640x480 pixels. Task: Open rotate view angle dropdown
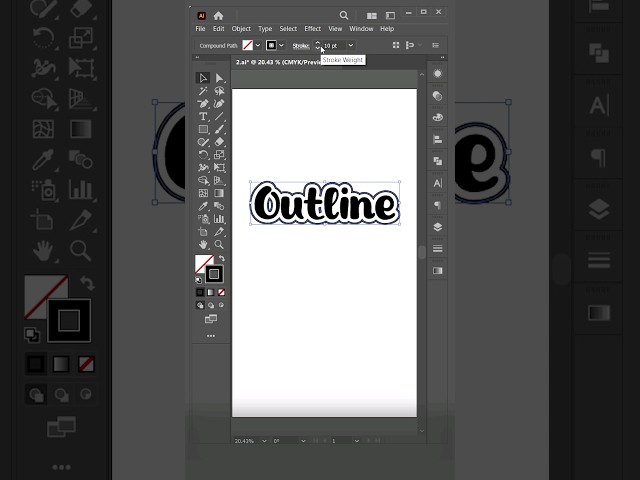coord(303,441)
